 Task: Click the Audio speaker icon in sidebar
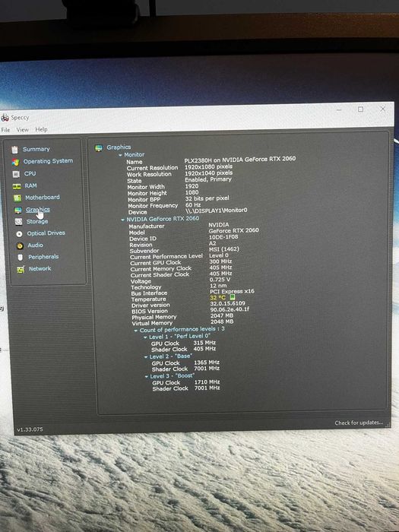click(x=20, y=245)
